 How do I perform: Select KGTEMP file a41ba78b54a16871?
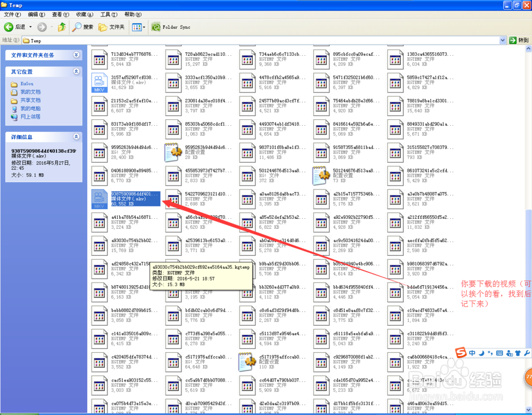click(x=124, y=222)
